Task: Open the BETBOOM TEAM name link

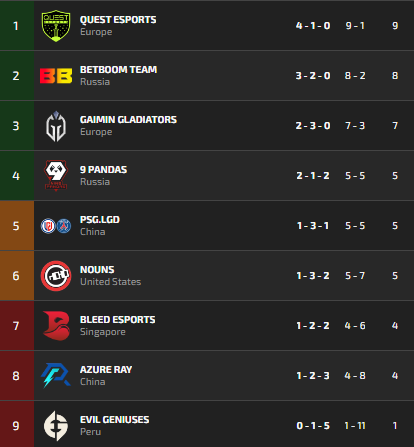Action: pyautogui.click(x=118, y=70)
